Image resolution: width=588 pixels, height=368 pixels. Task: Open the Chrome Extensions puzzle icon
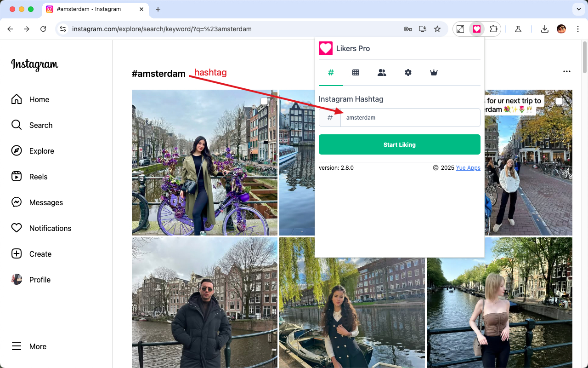click(x=493, y=29)
